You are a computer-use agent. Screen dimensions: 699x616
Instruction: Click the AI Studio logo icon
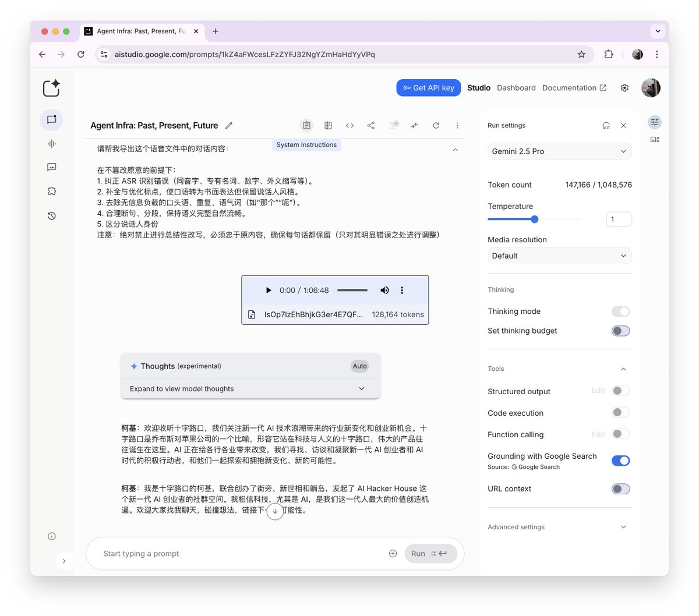tap(51, 88)
